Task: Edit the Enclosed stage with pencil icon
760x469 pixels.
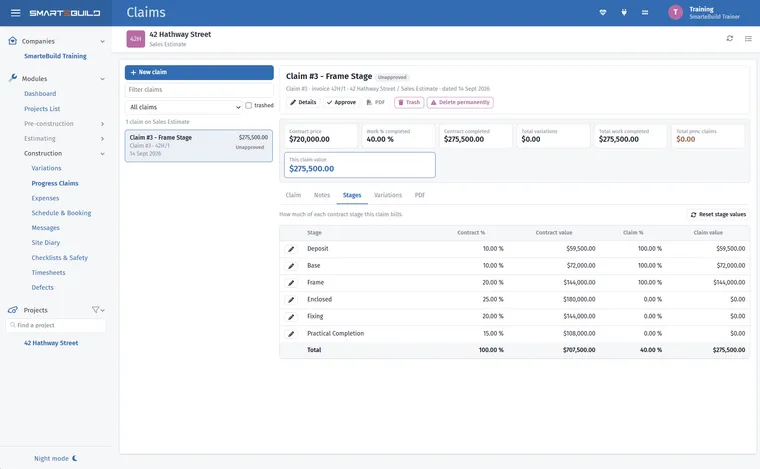Action: click(x=291, y=300)
